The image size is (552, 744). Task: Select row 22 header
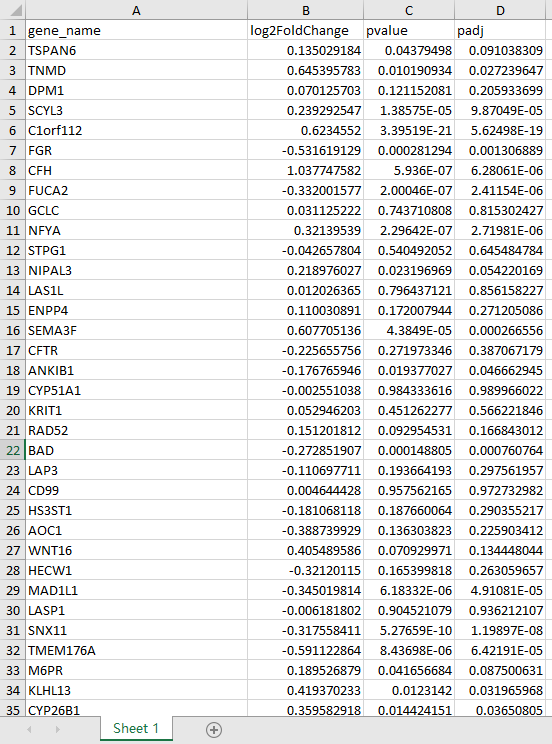point(13,450)
